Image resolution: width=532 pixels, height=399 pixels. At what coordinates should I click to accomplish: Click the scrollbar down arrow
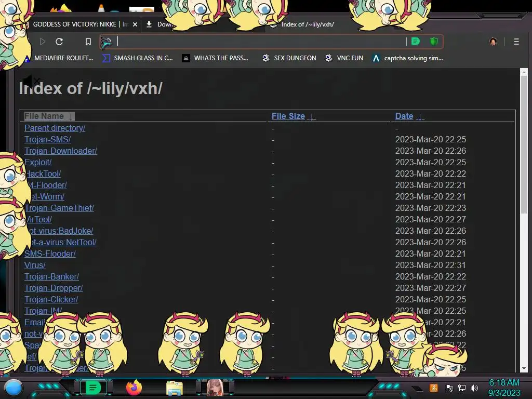click(x=524, y=368)
